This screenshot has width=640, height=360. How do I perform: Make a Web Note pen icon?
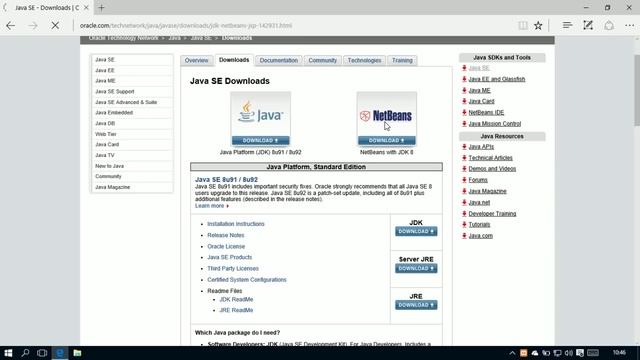tap(588, 25)
